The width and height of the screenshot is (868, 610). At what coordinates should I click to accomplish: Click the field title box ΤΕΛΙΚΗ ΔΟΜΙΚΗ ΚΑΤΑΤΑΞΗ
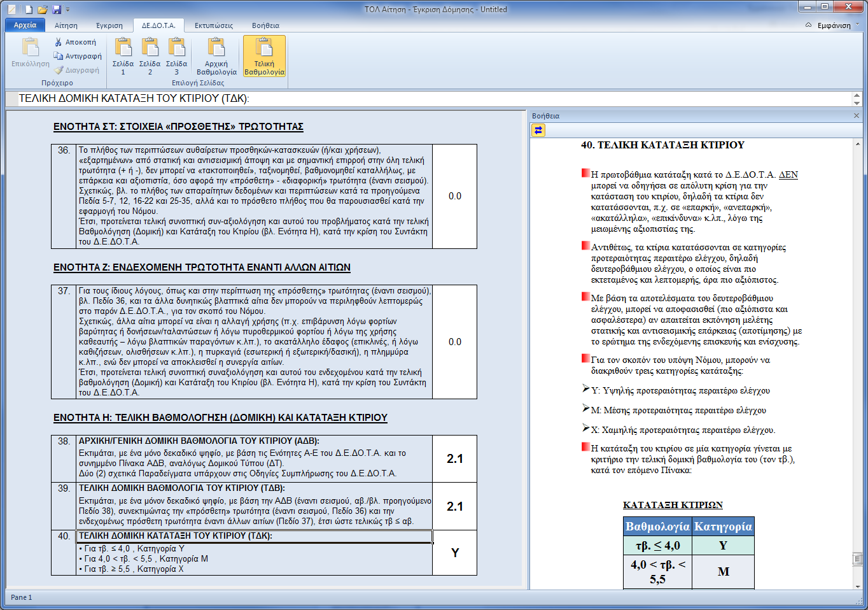click(435, 99)
